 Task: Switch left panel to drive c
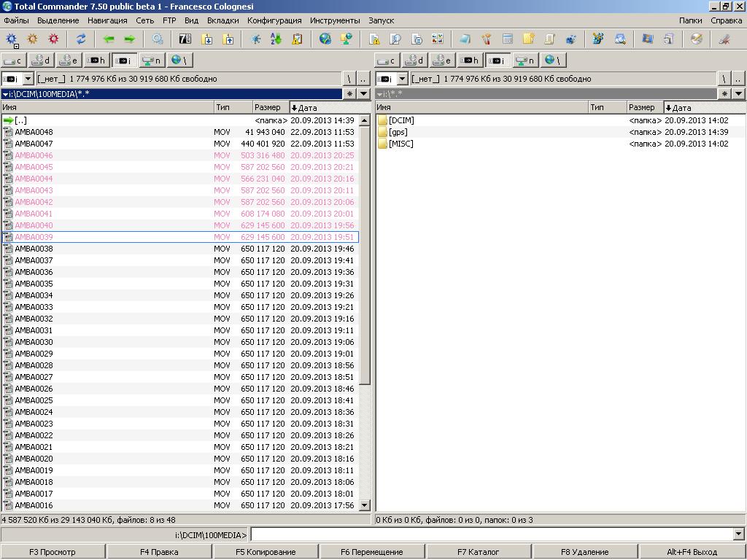point(13,61)
